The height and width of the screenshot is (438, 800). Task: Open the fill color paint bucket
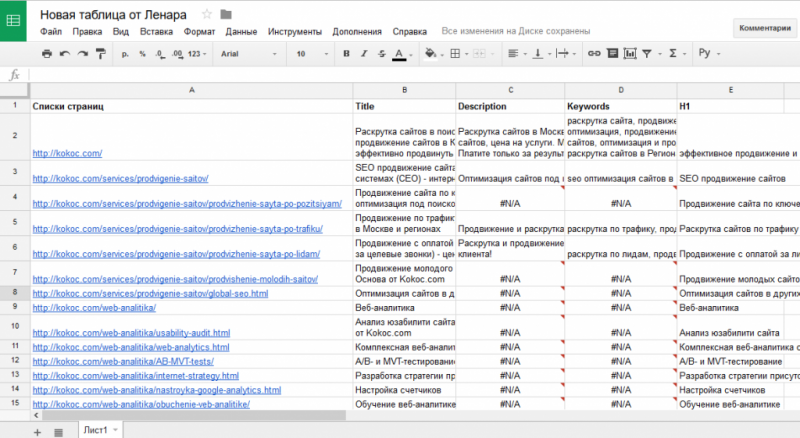(431, 53)
